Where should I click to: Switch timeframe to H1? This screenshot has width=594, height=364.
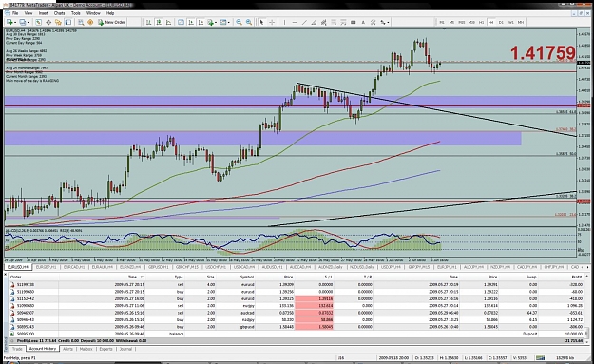pyautogui.click(x=482, y=23)
